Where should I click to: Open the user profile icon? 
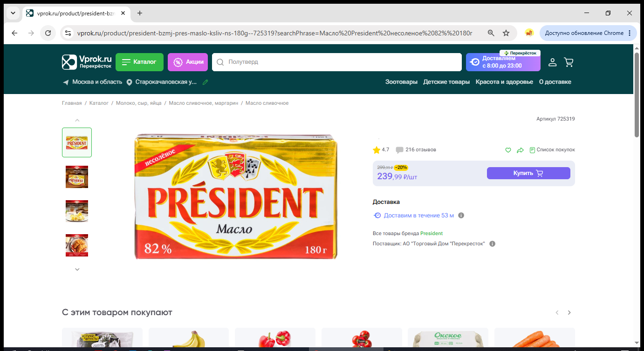click(552, 62)
